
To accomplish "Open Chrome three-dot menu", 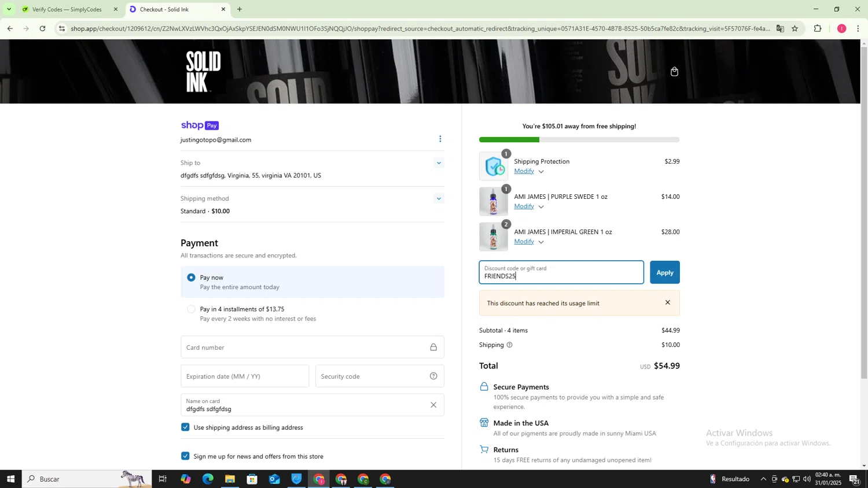I will (858, 28).
